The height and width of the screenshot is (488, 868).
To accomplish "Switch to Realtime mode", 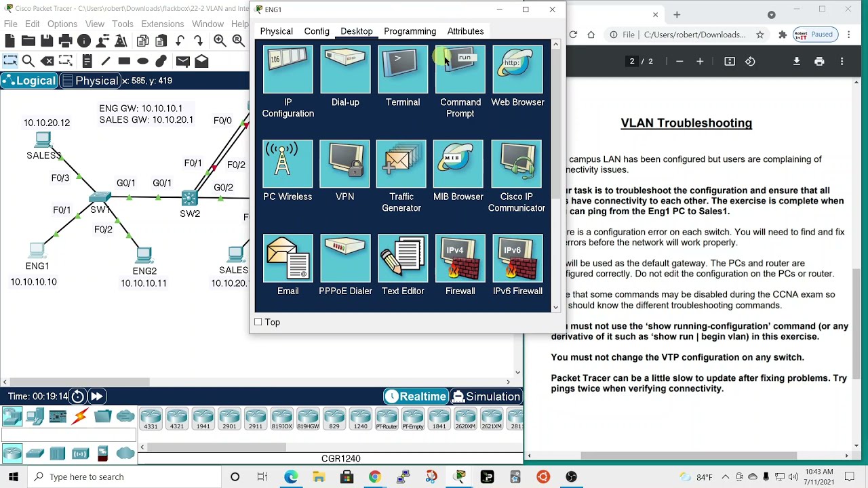I will click(416, 396).
